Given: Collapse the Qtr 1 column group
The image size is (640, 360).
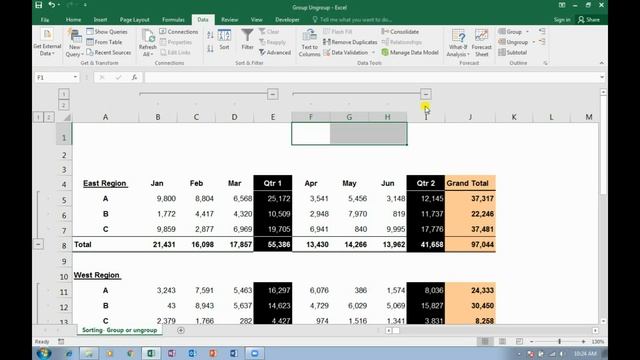Looking at the screenshot, I should 273,94.
